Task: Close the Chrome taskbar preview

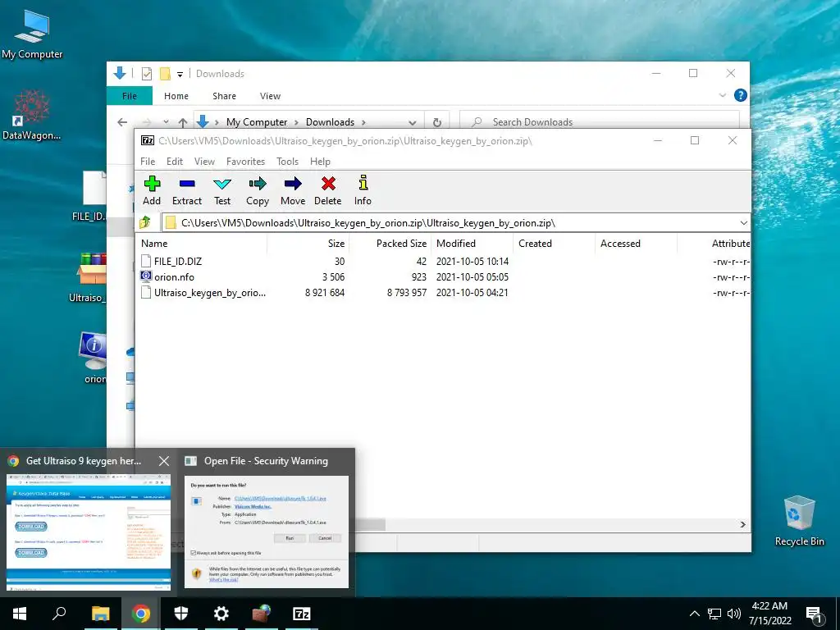Action: pos(164,461)
